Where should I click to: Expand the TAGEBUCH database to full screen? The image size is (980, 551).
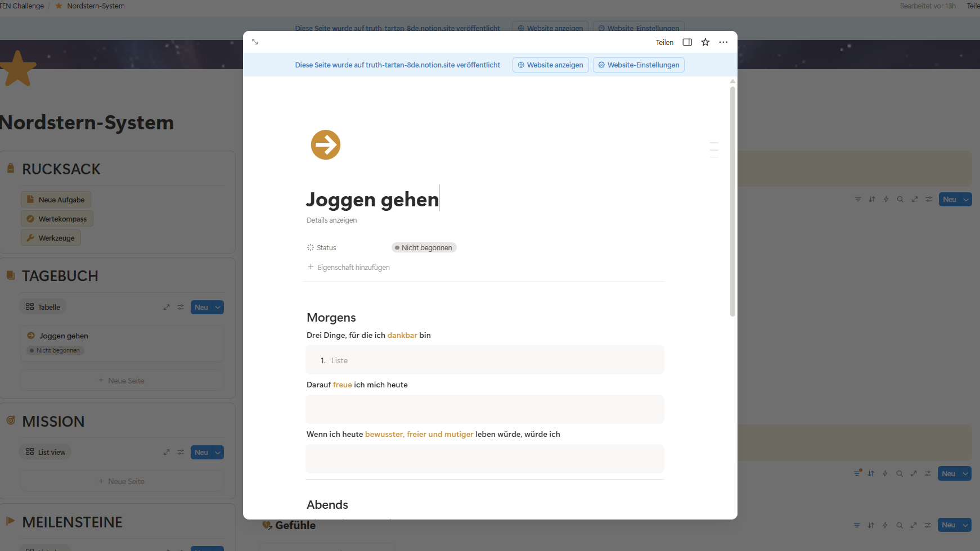coord(167,308)
